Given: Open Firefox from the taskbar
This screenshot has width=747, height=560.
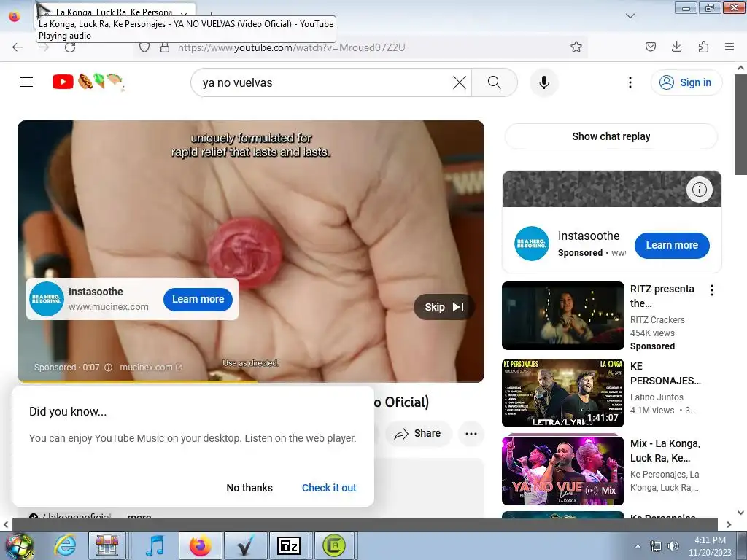Looking at the screenshot, I should [x=200, y=545].
